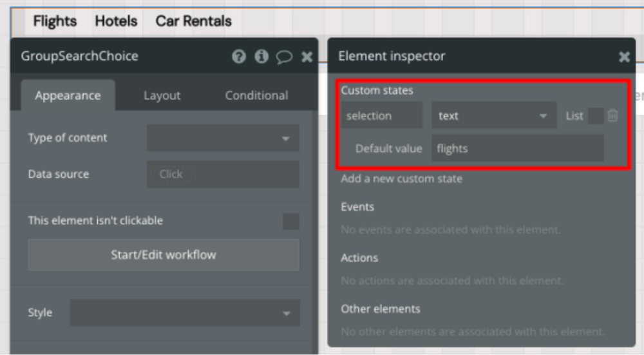Switch to the Layout tab
644x355 pixels.
pos(162,95)
